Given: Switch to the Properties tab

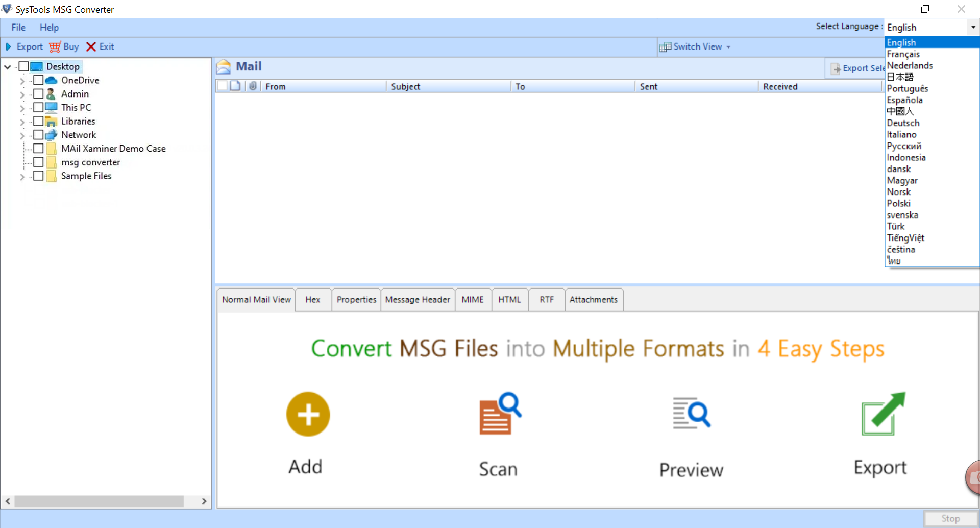Looking at the screenshot, I should [x=356, y=300].
